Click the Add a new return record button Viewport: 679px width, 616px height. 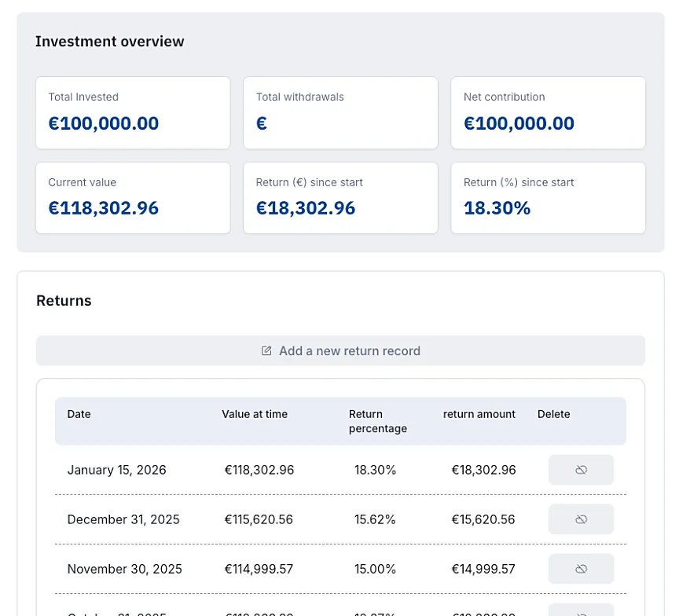(340, 350)
